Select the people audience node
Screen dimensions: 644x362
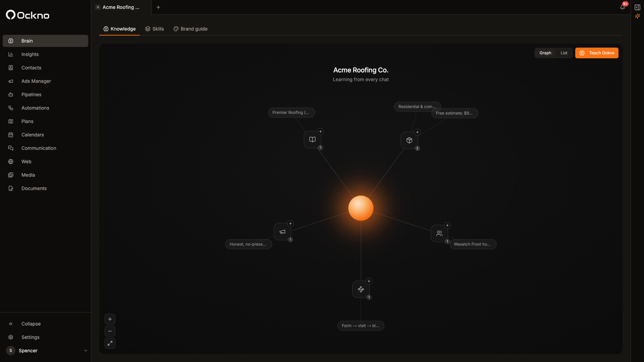pos(439,233)
